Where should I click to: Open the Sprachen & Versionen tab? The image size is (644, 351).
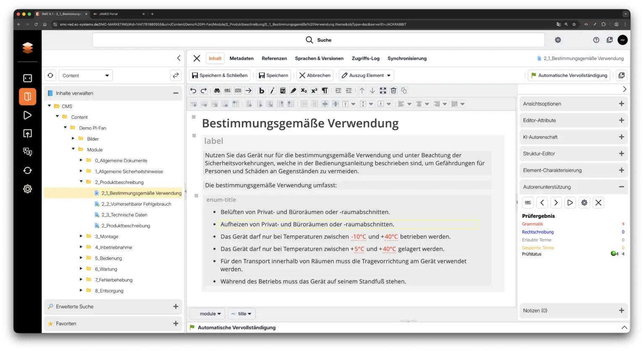319,58
